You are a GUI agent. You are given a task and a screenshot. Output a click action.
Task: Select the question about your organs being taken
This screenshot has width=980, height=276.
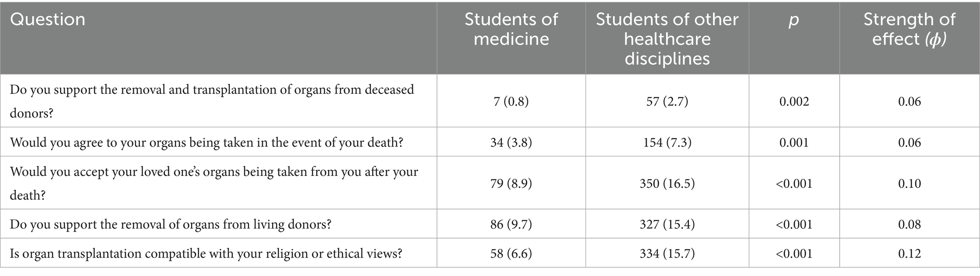click(x=206, y=142)
